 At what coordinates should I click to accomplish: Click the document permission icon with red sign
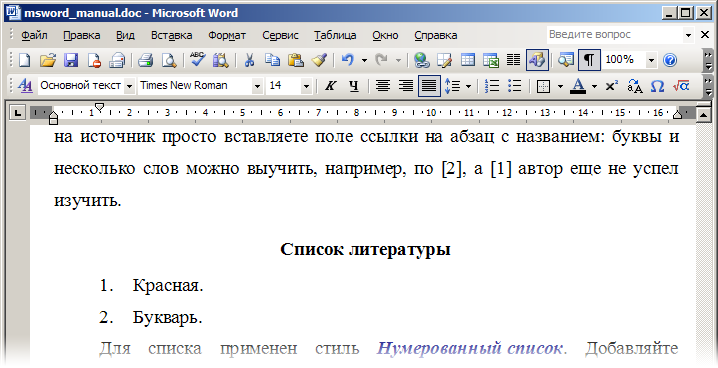pyautogui.click(x=94, y=60)
